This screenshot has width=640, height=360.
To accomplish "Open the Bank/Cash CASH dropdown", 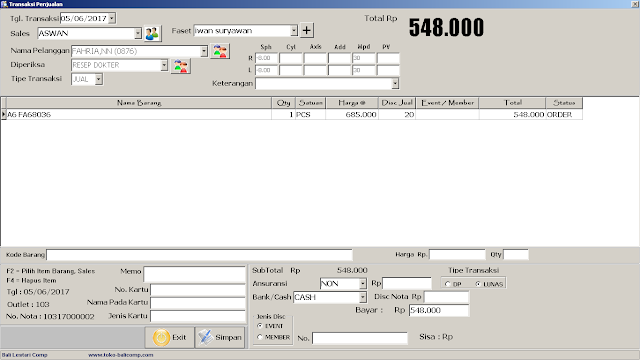I will click(x=362, y=298).
